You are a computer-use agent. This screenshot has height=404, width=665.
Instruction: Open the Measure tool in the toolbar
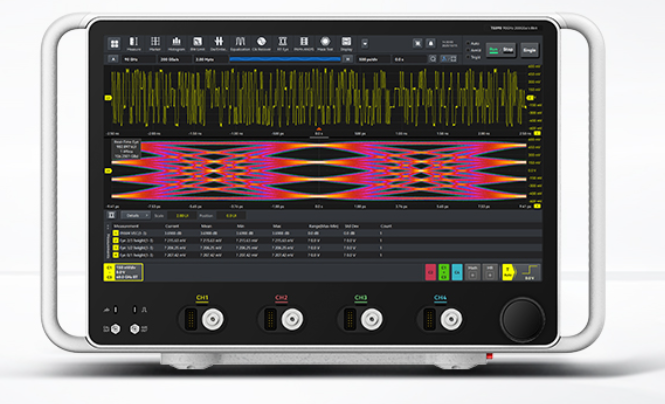(133, 42)
